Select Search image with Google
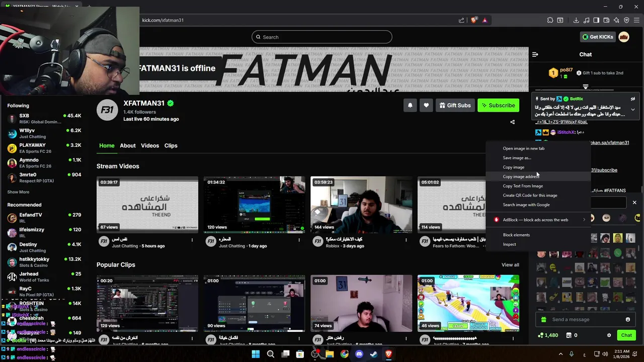This screenshot has width=644, height=362. point(538,205)
